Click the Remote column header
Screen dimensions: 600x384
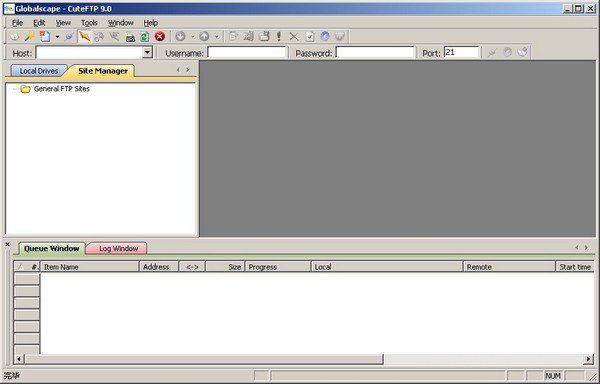[x=509, y=267]
